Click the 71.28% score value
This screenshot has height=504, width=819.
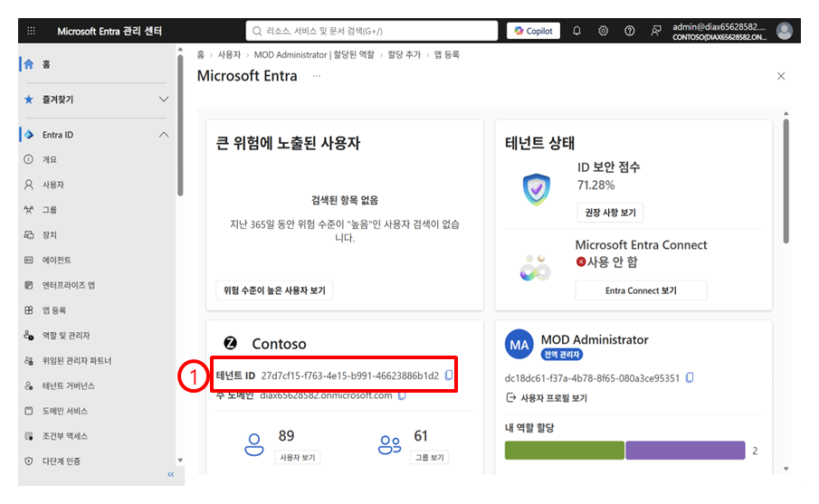[596, 185]
